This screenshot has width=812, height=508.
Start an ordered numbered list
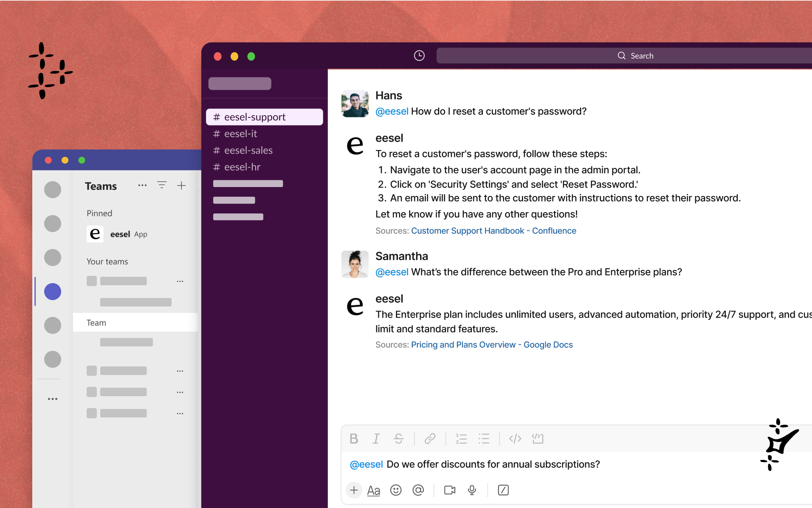point(461,439)
